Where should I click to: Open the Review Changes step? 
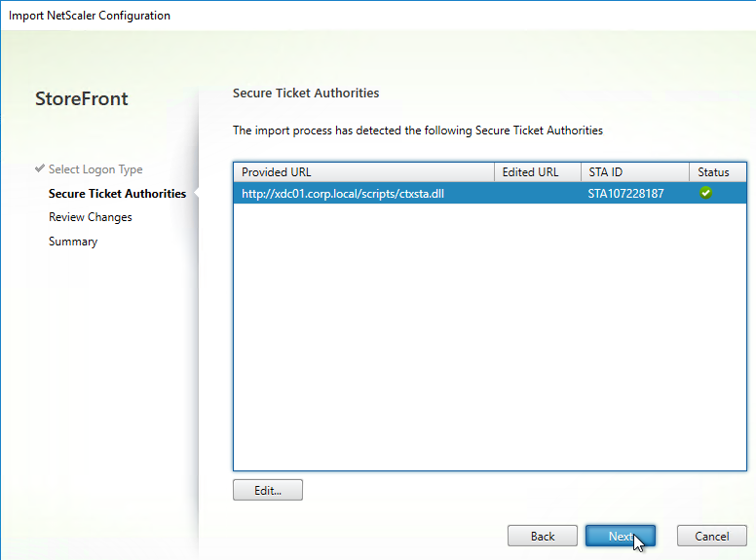(91, 217)
